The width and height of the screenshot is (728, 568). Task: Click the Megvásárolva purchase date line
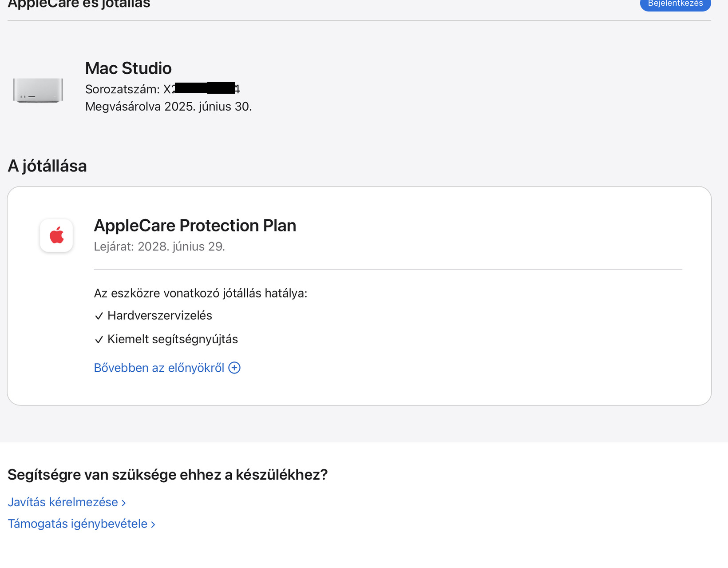click(x=168, y=107)
